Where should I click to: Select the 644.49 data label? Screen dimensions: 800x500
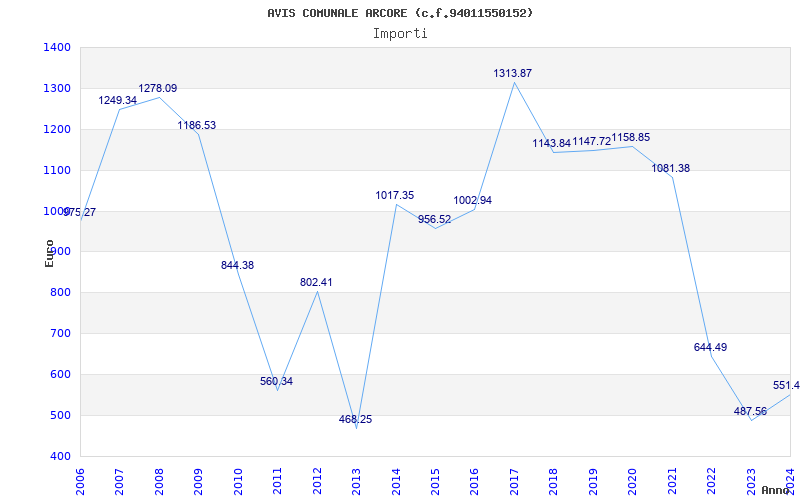point(710,347)
